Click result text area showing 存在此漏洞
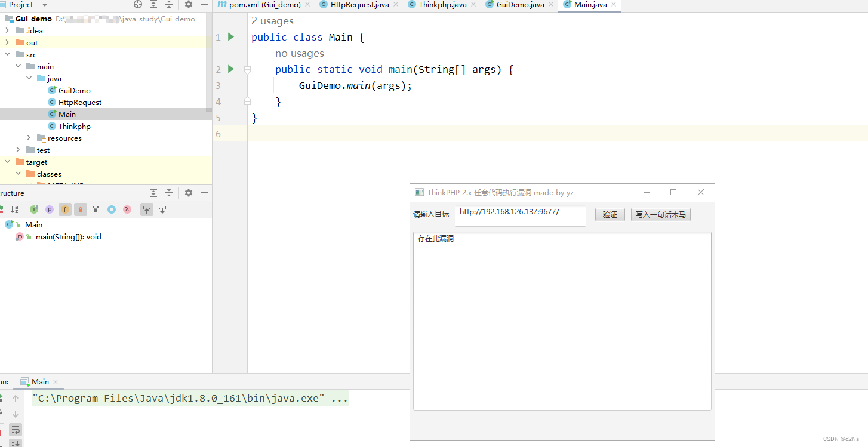 [x=562, y=321]
